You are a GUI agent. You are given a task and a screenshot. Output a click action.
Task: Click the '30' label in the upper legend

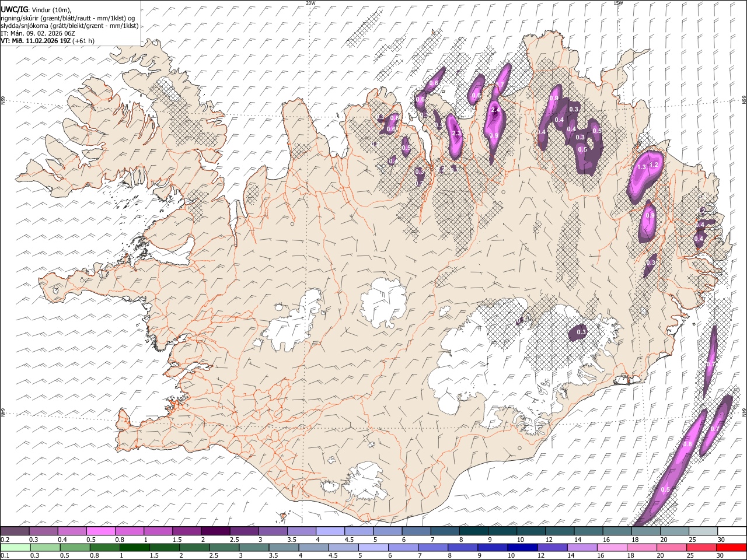(x=721, y=540)
